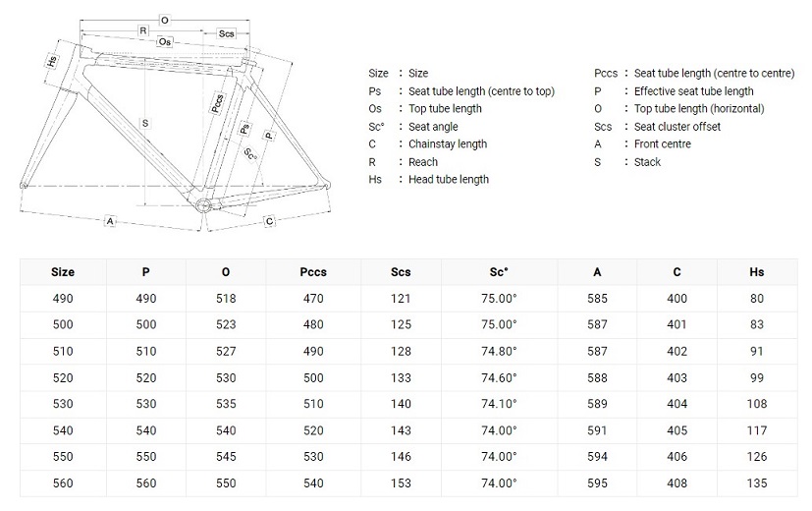Viewport: 812px width, 511px height.
Task: Click the 'Seat cluster offset' legend text
Action: pyautogui.click(x=677, y=127)
